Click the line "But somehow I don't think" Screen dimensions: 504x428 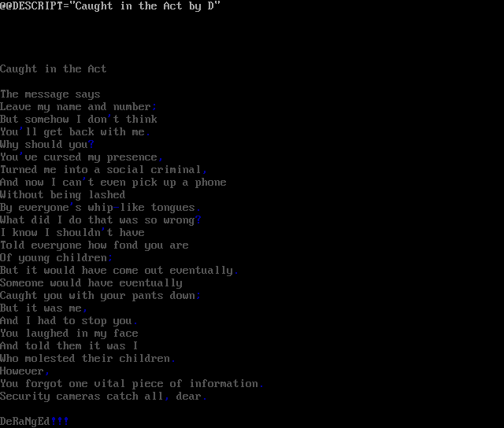(x=79, y=119)
